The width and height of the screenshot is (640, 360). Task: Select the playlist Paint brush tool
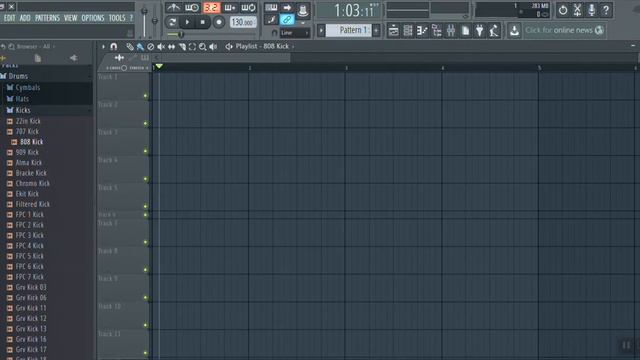[x=140, y=47]
